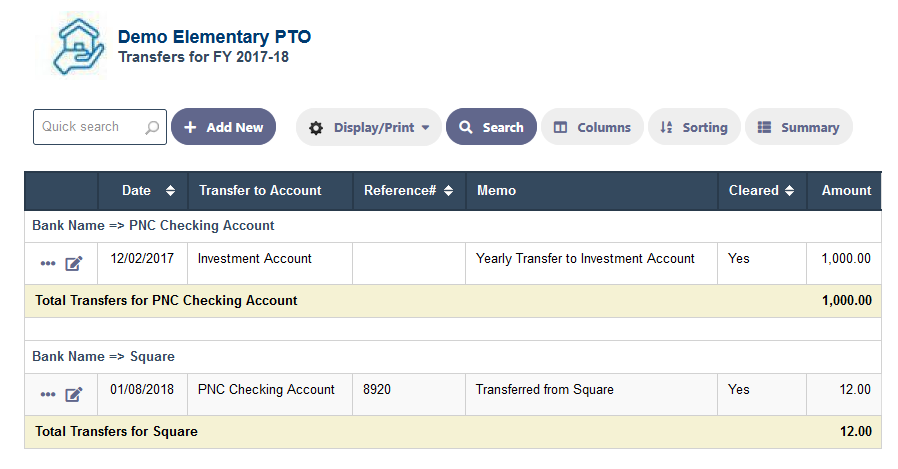
Task: Select the Bank Name PNC Checking Account group row
Action: pyautogui.click(x=452, y=226)
